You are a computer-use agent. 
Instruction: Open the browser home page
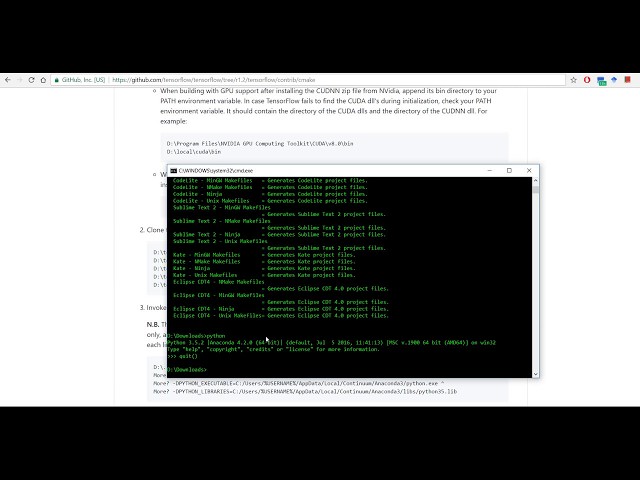pyautogui.click(x=43, y=80)
